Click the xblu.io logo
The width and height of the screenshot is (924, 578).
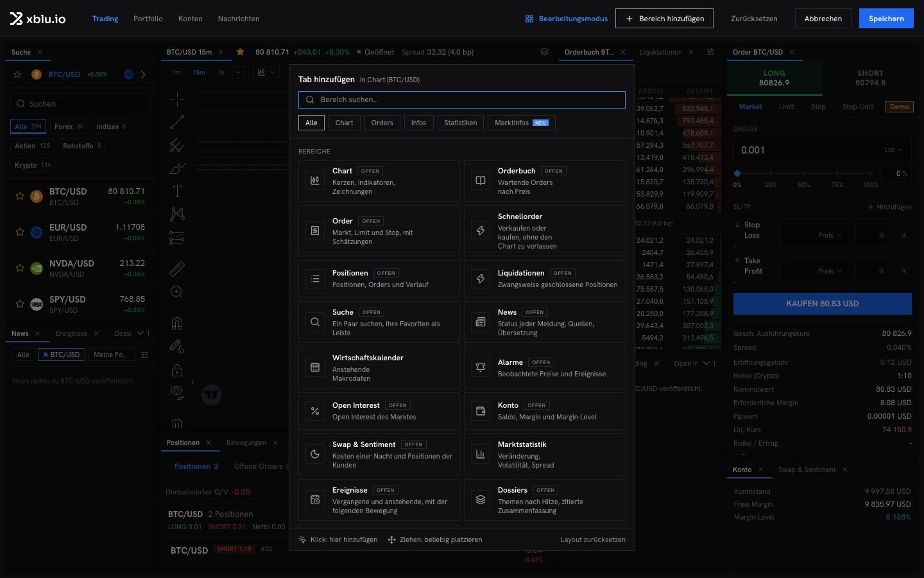coord(38,19)
